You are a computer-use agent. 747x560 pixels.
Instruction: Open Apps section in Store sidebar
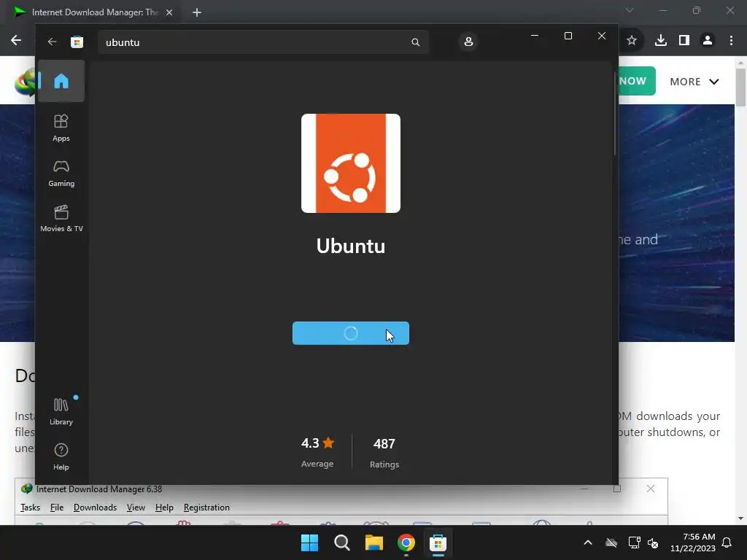tap(61, 128)
